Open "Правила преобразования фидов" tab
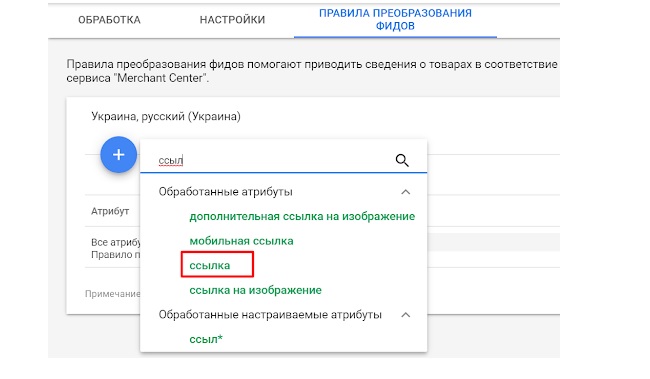The image size is (650, 379). click(395, 19)
